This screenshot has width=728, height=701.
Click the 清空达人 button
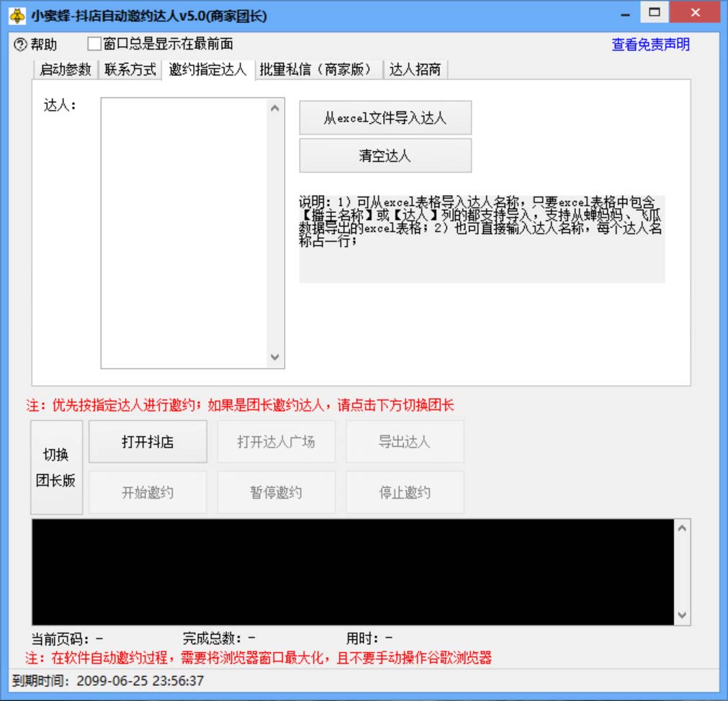385,155
